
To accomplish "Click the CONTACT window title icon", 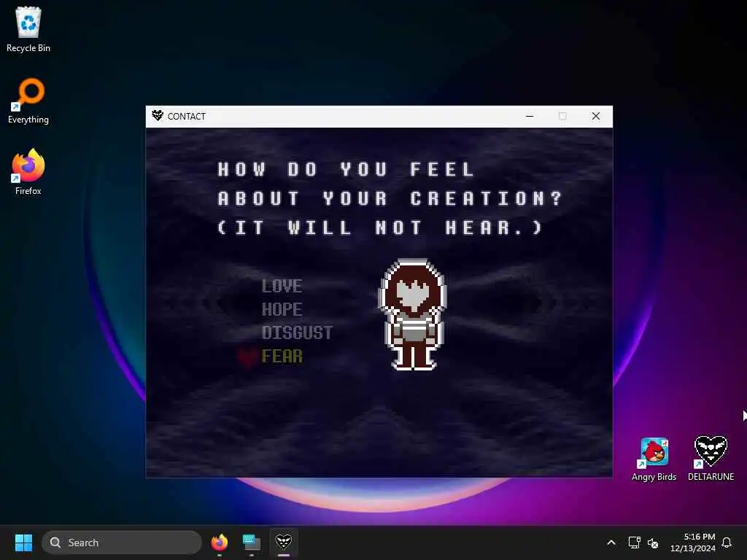I will click(x=158, y=116).
